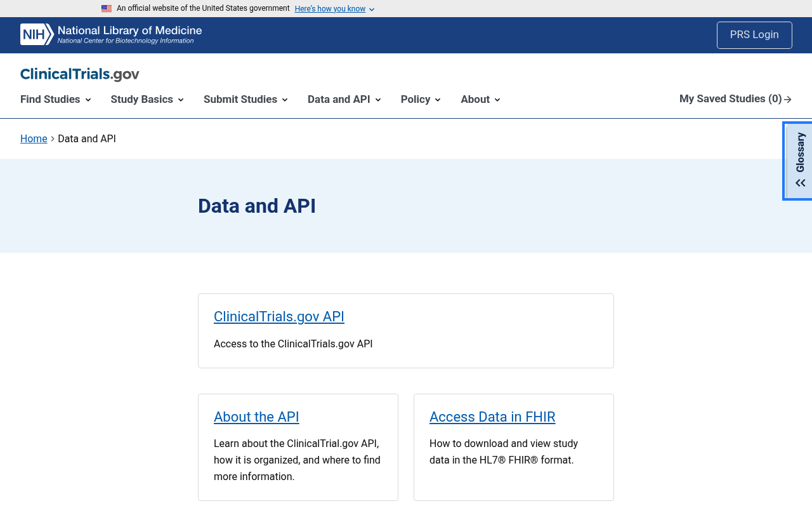Click "Access to the ClinicalTrials.gov API" description
812x508 pixels.
coord(293,344)
